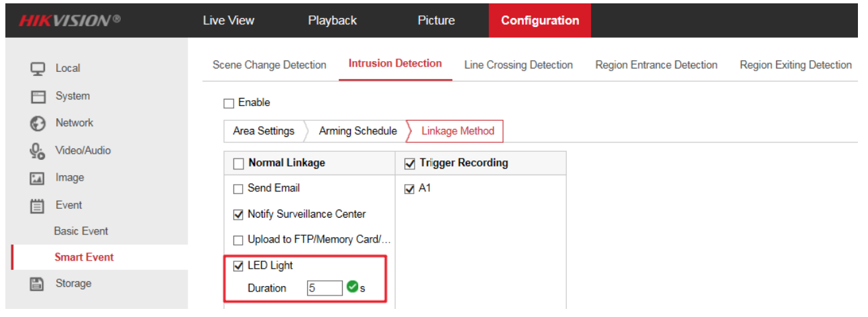
Task: Tick the Enable checkbox
Action: [x=229, y=103]
